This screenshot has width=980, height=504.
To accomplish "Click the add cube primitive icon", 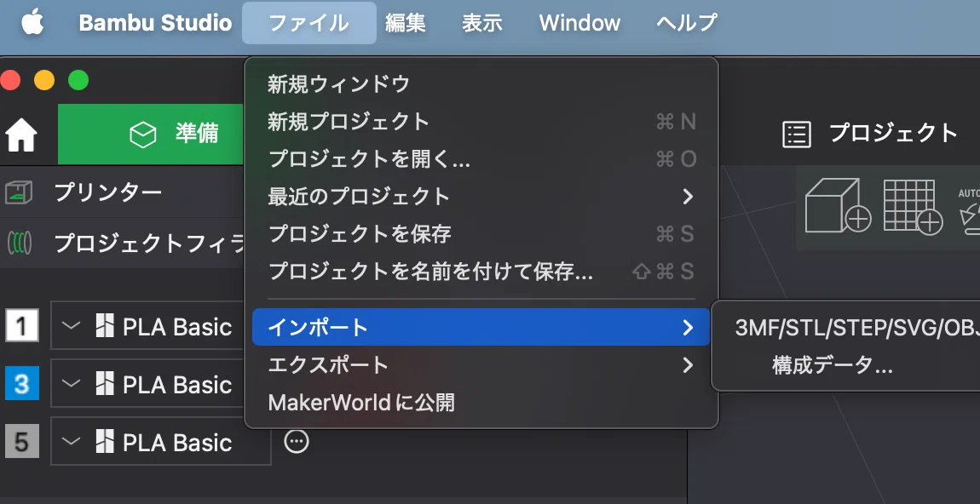I will tap(839, 205).
